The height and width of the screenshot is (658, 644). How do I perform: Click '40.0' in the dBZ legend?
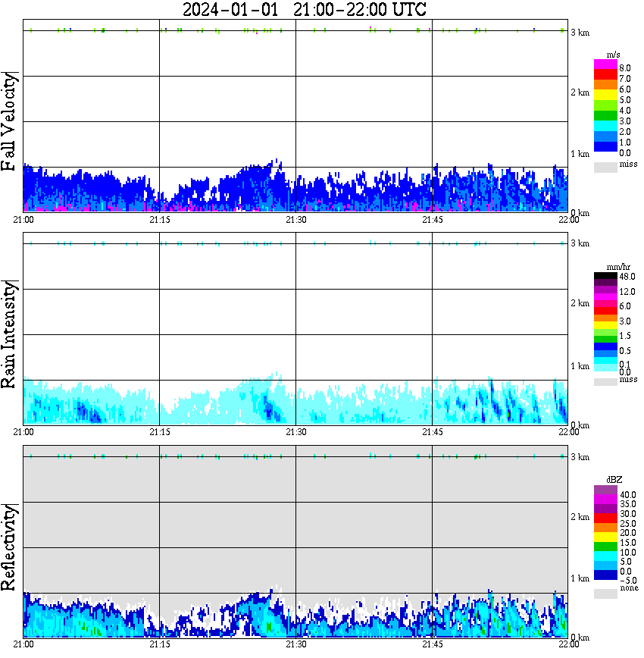click(x=628, y=495)
